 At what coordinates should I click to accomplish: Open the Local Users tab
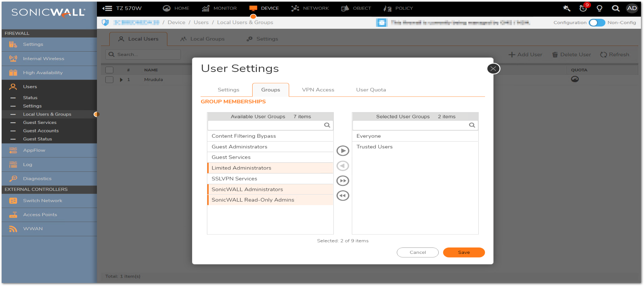(139, 39)
